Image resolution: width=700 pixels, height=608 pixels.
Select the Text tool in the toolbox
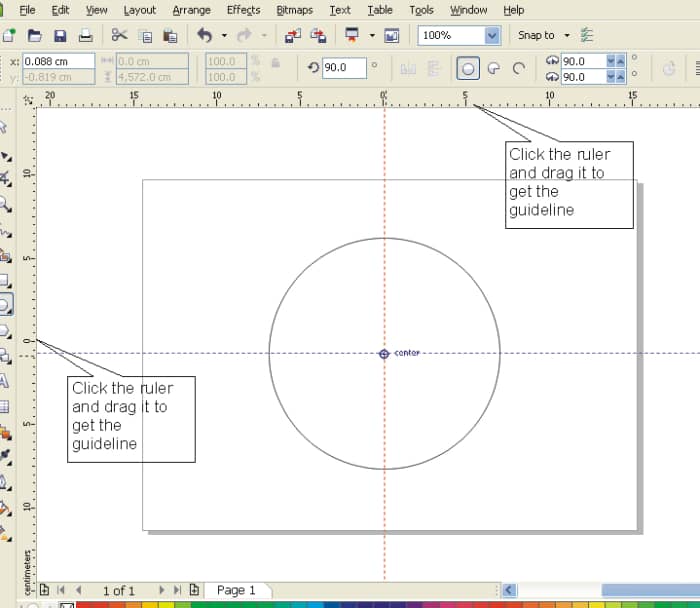click(x=5, y=381)
